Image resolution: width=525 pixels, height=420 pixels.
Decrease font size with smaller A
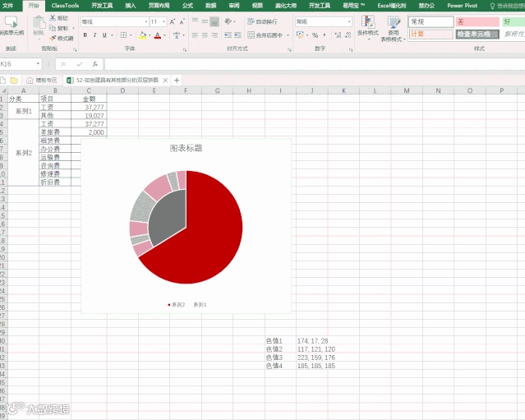182,21
